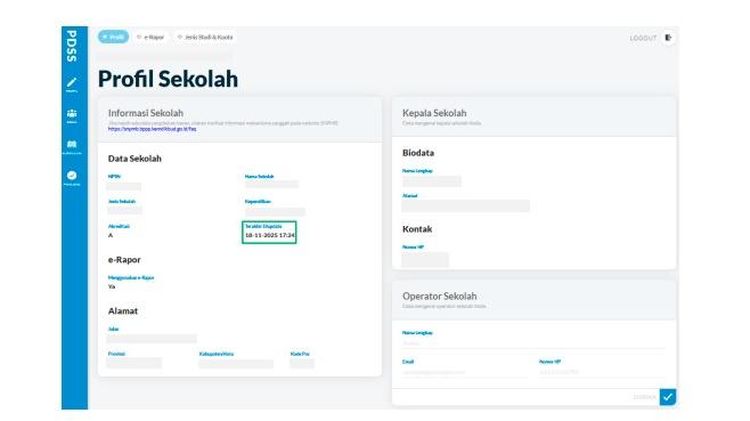
Task: Click the PDSS logo in sidebar
Action: tap(72, 45)
